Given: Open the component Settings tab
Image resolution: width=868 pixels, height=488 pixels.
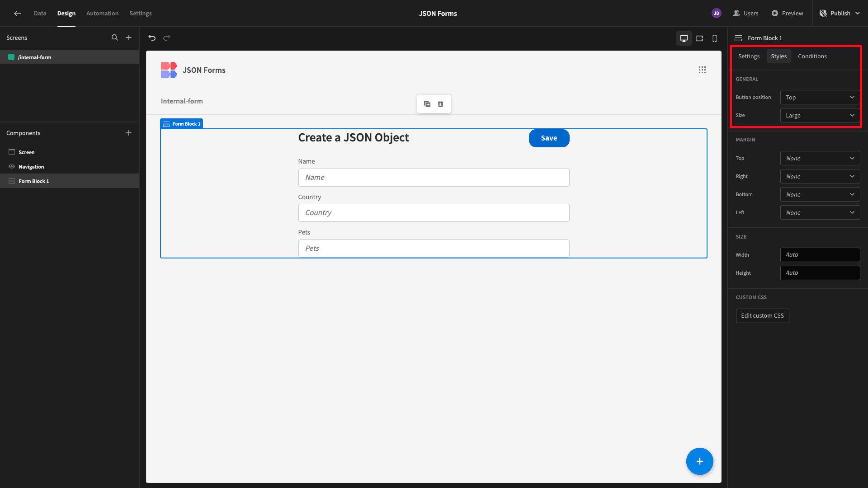Looking at the screenshot, I should click(749, 56).
